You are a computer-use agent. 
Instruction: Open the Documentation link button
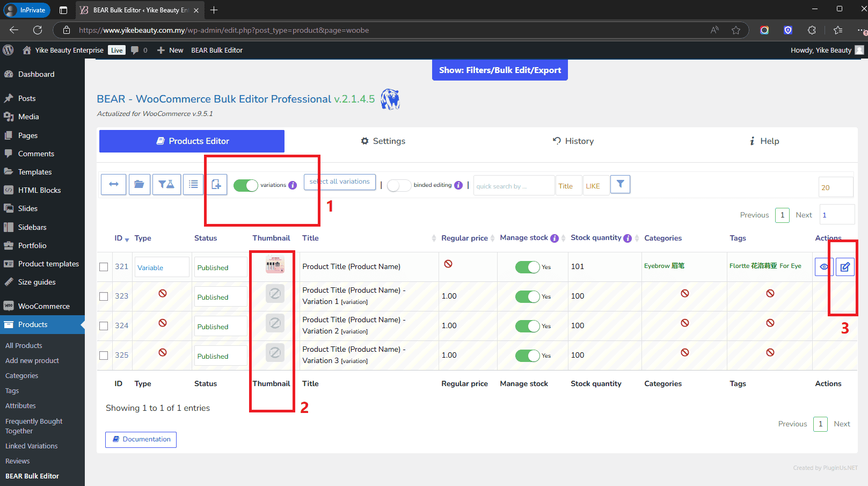coord(141,439)
